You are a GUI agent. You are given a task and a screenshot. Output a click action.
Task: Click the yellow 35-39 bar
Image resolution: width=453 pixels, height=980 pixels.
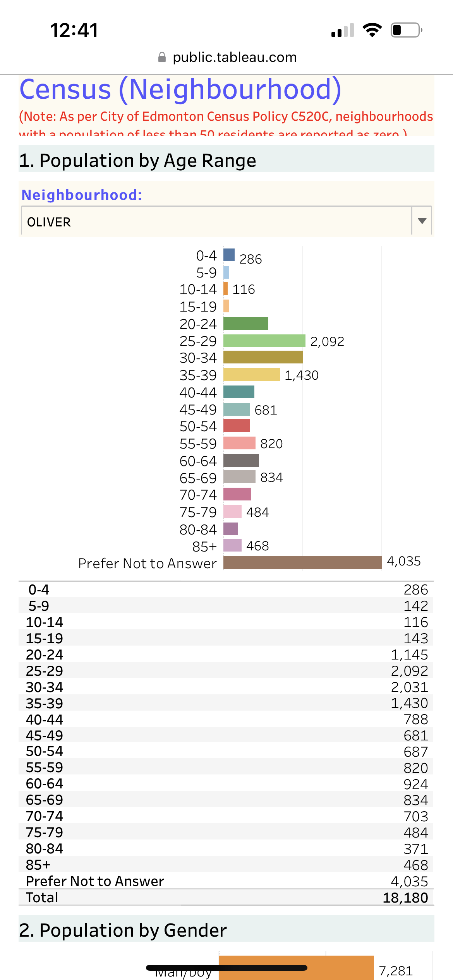(251, 375)
